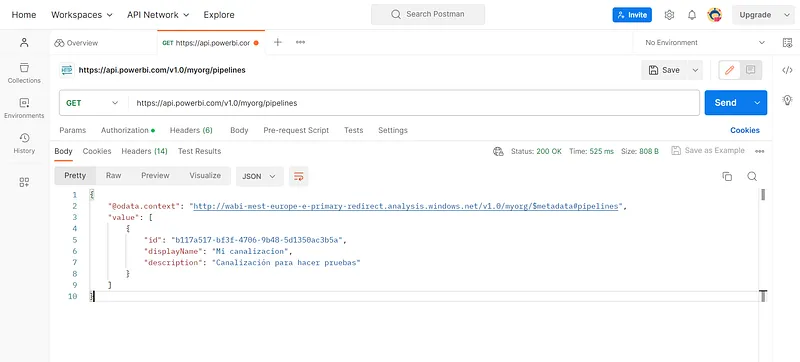Select the Preview view mode
Viewport: 800px width, 362px height.
coord(155,175)
